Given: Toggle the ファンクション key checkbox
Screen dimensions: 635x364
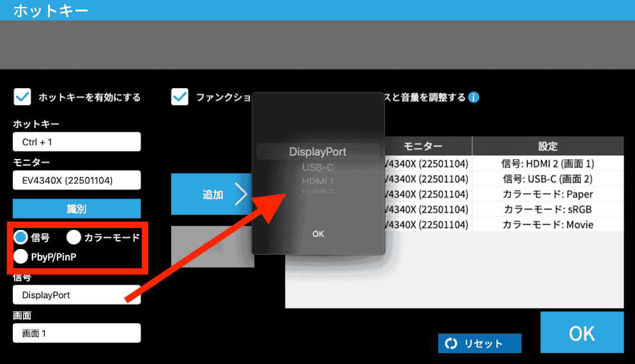Looking at the screenshot, I should (180, 97).
